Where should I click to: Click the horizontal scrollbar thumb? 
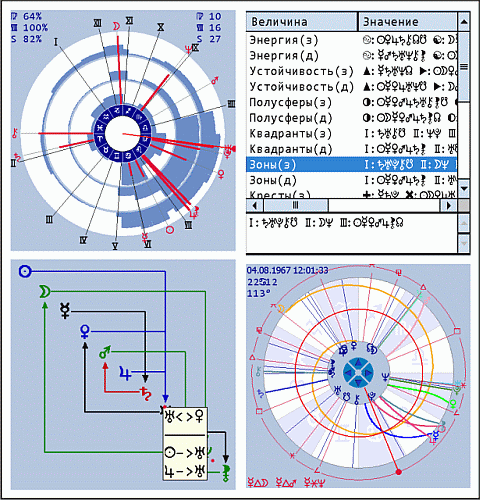pyautogui.click(x=295, y=206)
